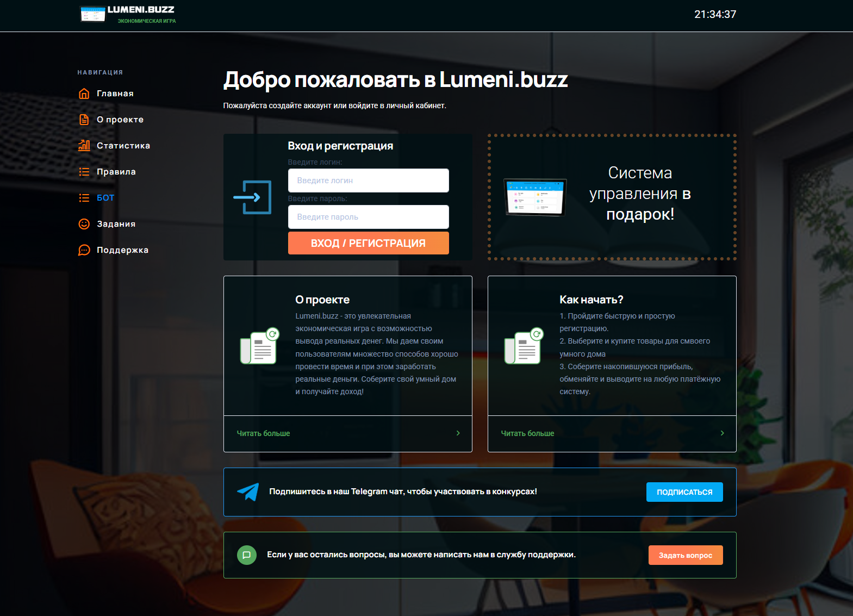Focus the Введите пароль input field
The image size is (853, 616).
[x=368, y=217]
